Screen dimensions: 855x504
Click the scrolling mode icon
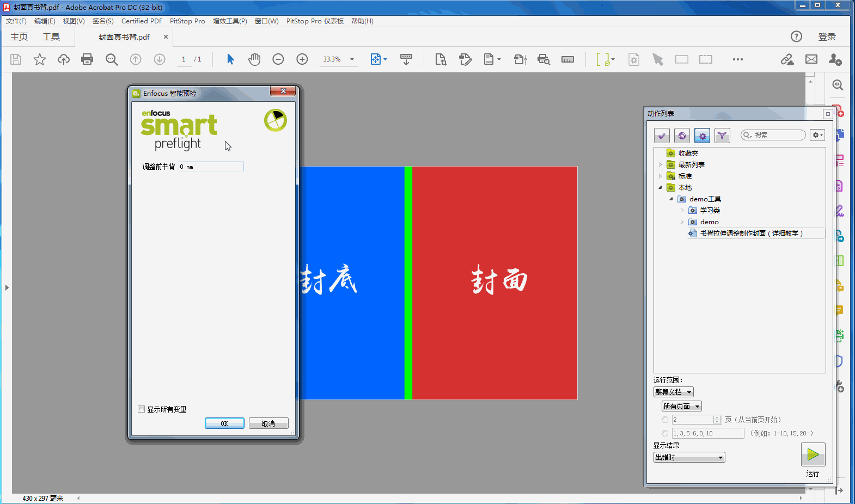coord(406,59)
